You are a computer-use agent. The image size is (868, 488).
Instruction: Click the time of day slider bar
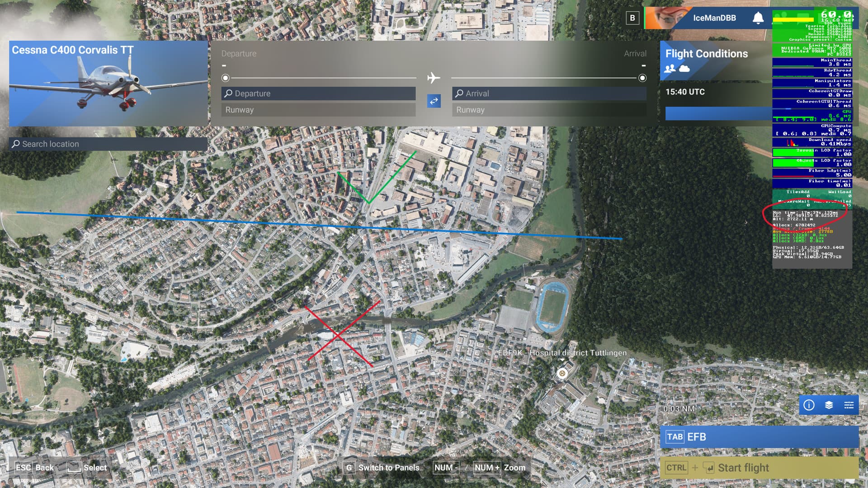coord(719,113)
